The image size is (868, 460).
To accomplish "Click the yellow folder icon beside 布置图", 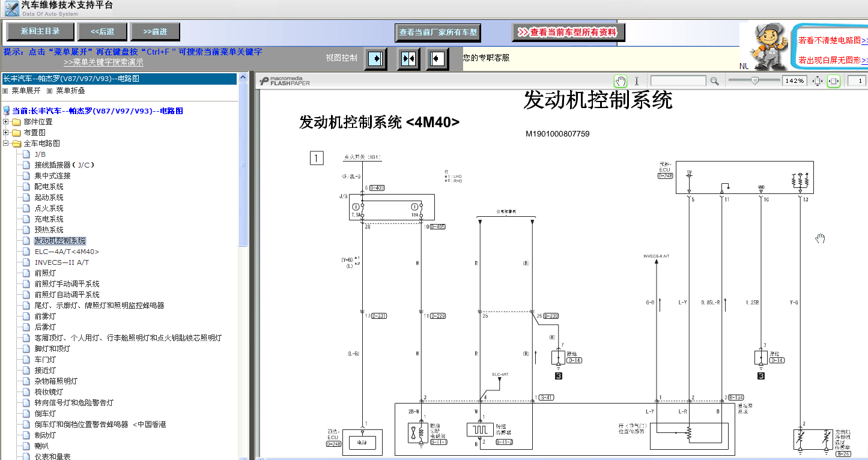I will tap(16, 133).
